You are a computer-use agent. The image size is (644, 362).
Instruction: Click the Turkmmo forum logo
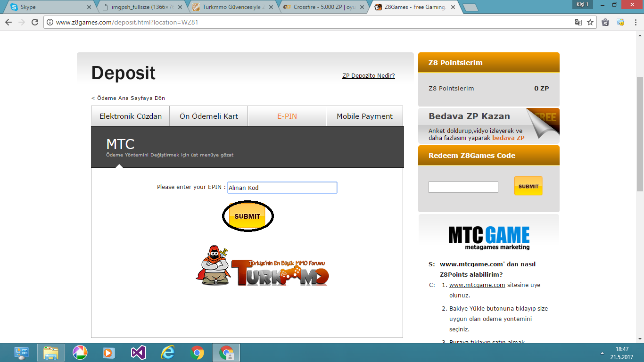point(262,266)
